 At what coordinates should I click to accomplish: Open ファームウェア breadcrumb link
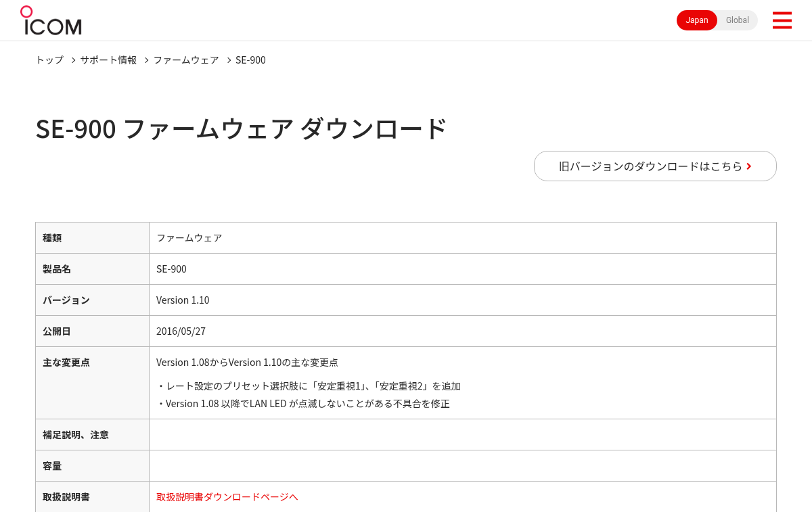coord(186,60)
